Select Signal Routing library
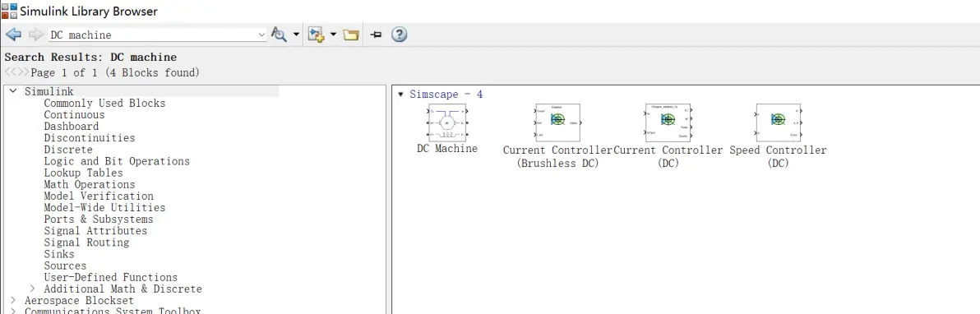The height and width of the screenshot is (314, 980). (86, 242)
